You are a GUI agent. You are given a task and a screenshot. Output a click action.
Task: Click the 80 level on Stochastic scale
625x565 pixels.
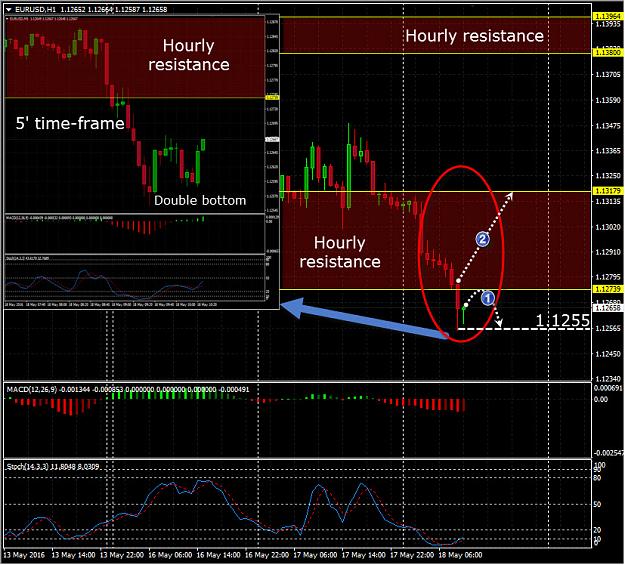597,478
